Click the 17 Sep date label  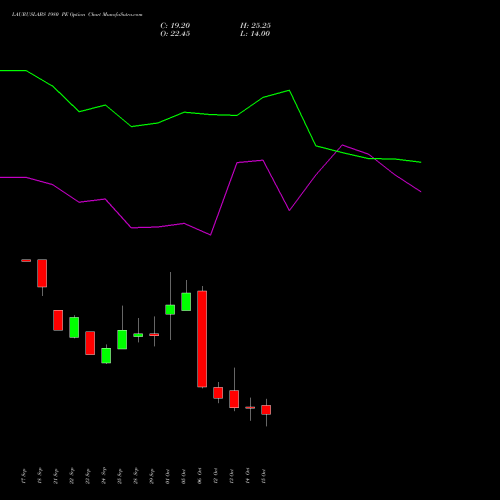pyautogui.click(x=23, y=476)
